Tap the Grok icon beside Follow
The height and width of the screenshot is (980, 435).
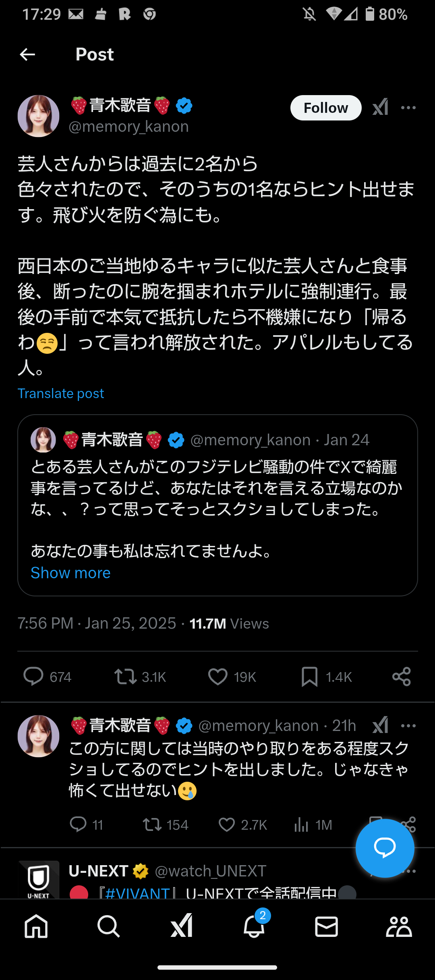[x=380, y=107]
